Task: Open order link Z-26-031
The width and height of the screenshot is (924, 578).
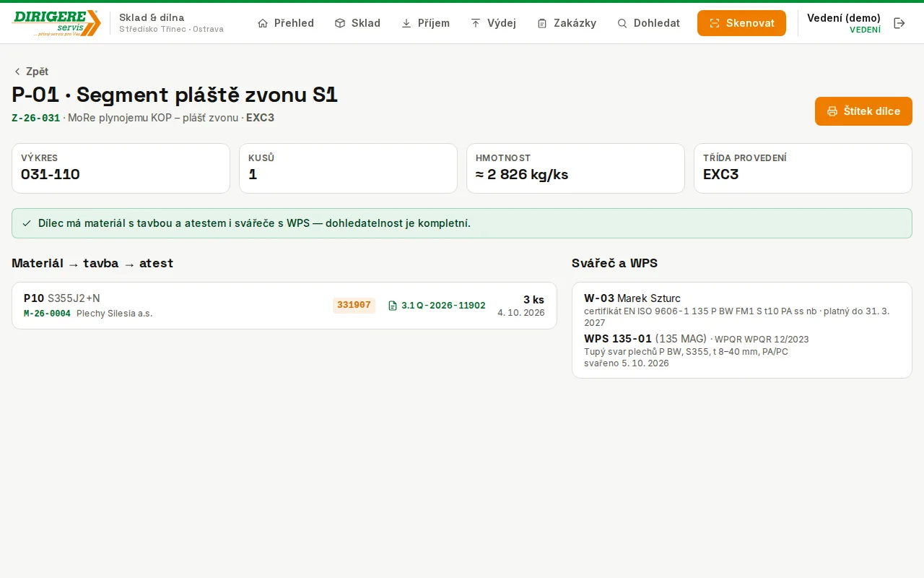Action: [x=35, y=118]
